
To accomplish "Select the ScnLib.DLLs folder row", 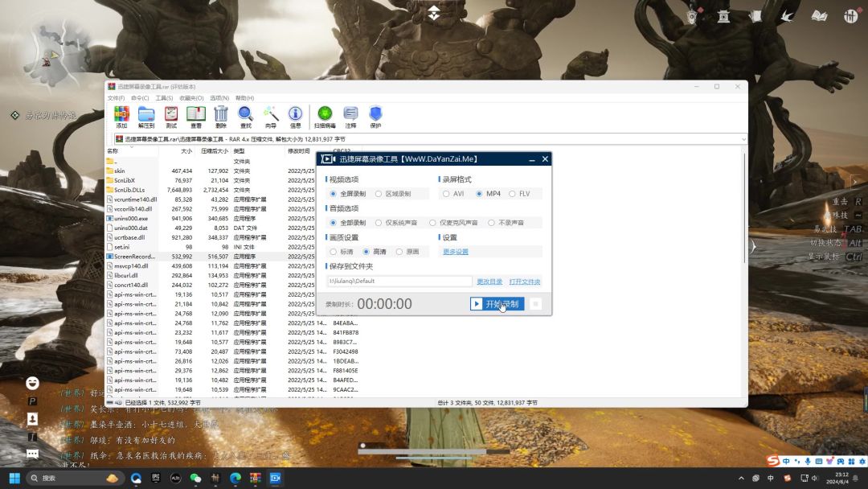I will pyautogui.click(x=211, y=190).
